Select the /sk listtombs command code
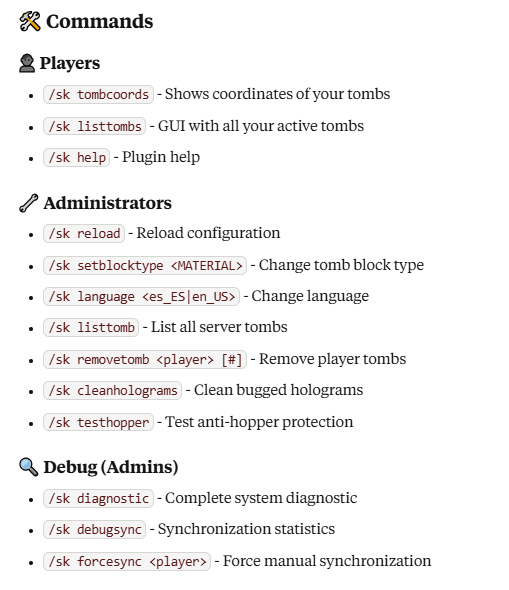This screenshot has height=590, width=509. click(94, 126)
